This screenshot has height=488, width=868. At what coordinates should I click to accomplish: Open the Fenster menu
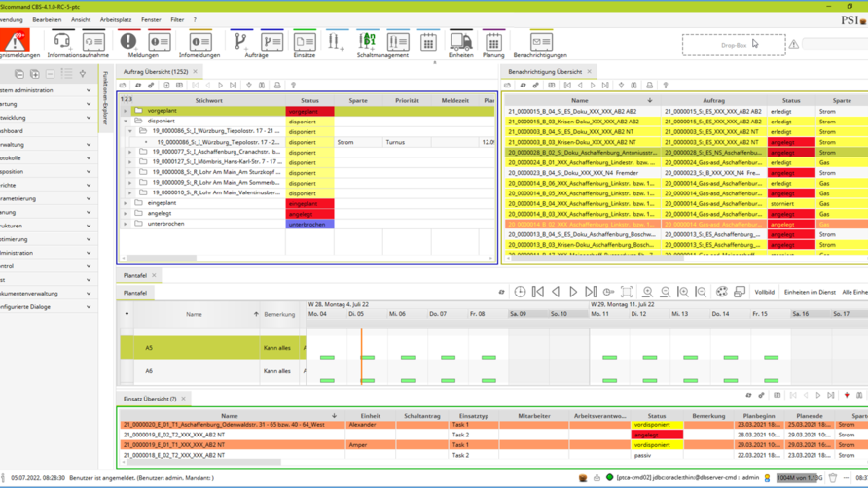151,19
